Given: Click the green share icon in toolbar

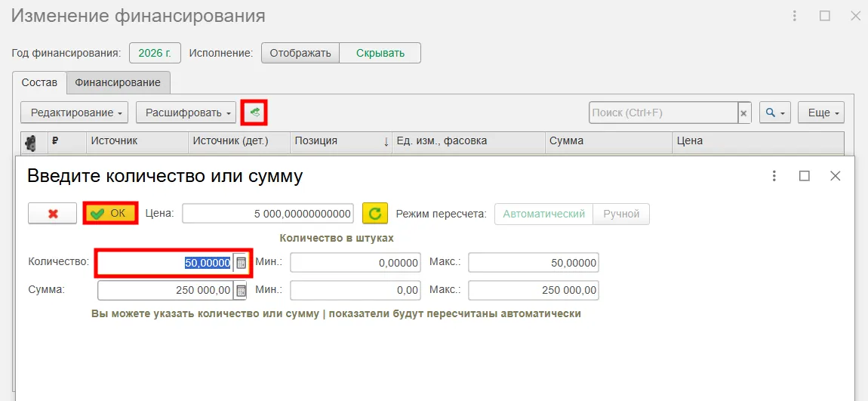Looking at the screenshot, I should (x=254, y=113).
